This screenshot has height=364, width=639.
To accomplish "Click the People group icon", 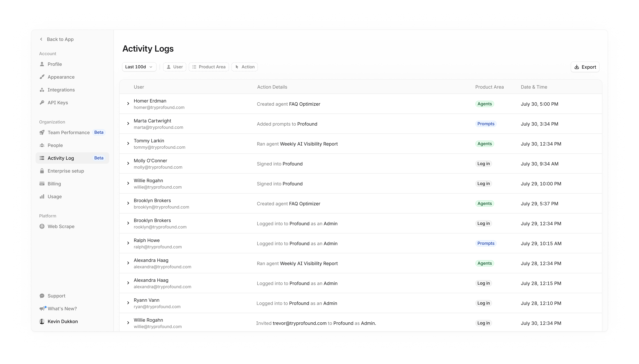I will point(42,145).
